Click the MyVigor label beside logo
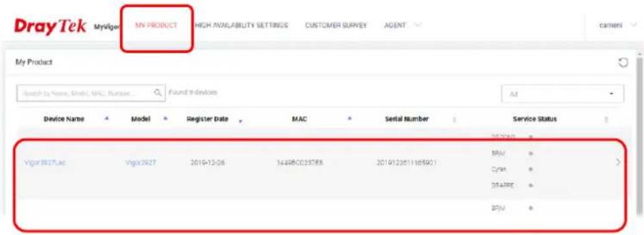 pyautogui.click(x=106, y=27)
